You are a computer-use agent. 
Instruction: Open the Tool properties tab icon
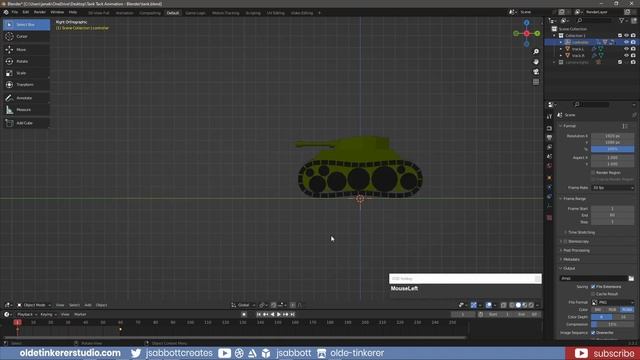pyautogui.click(x=549, y=117)
